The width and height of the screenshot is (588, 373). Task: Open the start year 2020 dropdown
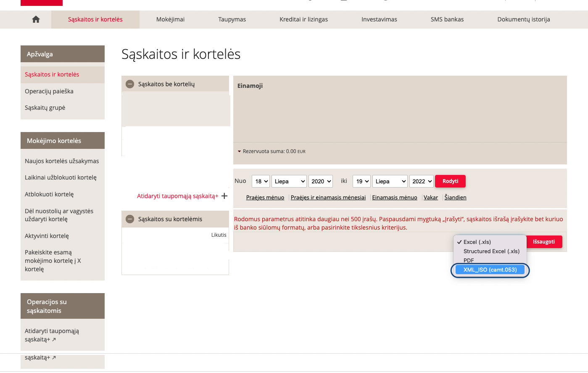click(x=321, y=181)
